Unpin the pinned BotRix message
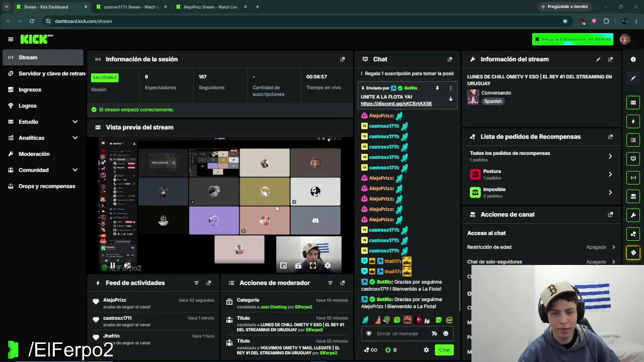 [x=437, y=88]
